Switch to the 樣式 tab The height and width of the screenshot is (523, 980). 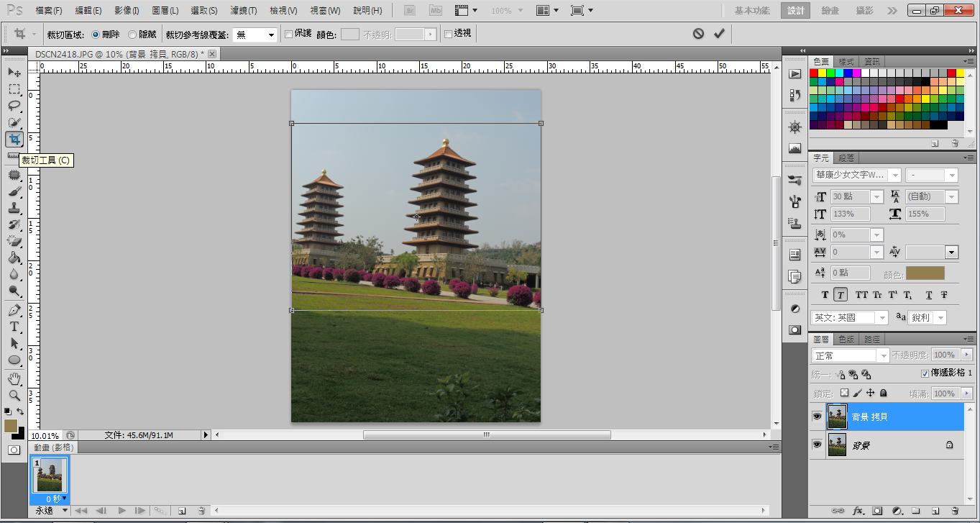(x=846, y=62)
